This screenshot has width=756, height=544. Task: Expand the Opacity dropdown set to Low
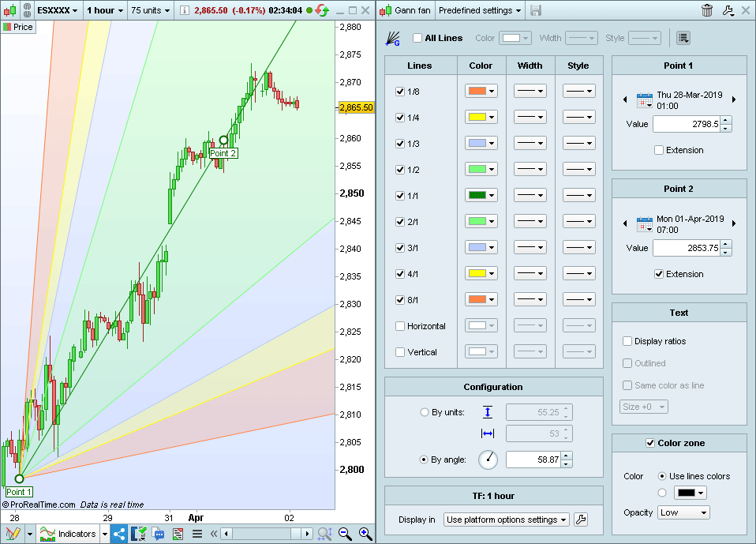tap(683, 512)
